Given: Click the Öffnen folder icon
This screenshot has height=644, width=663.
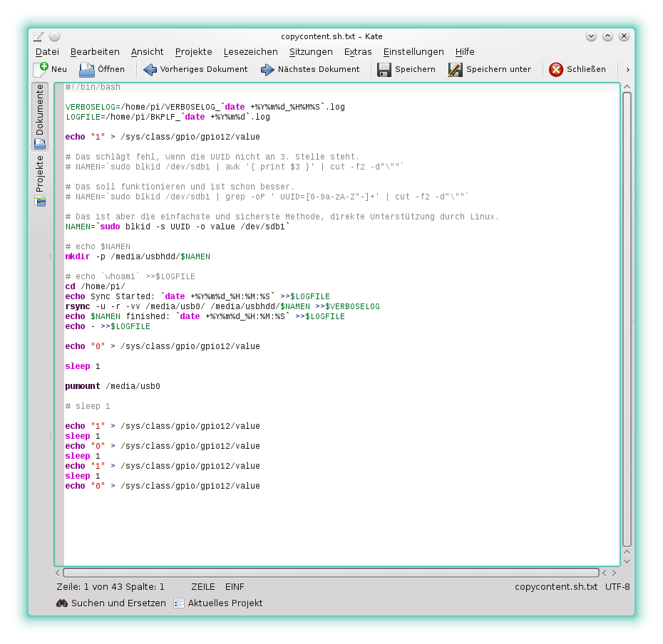Looking at the screenshot, I should (x=87, y=69).
